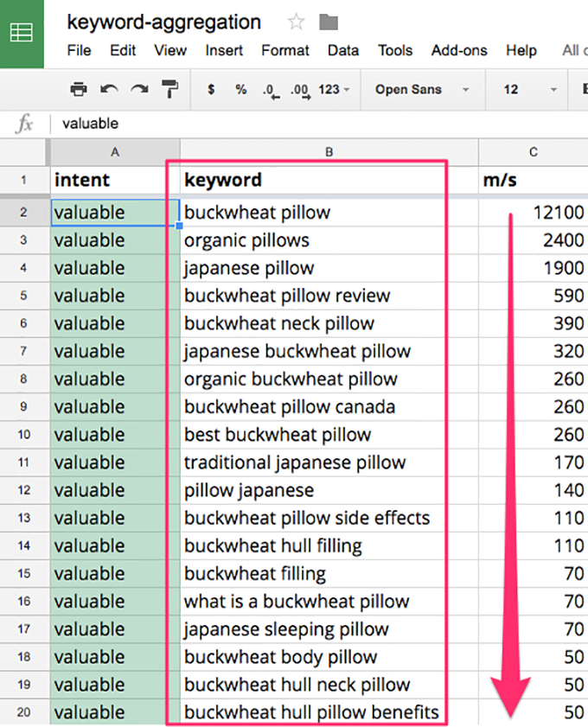Open the font size 12 dropdown
The image size is (588, 727).
point(529,89)
